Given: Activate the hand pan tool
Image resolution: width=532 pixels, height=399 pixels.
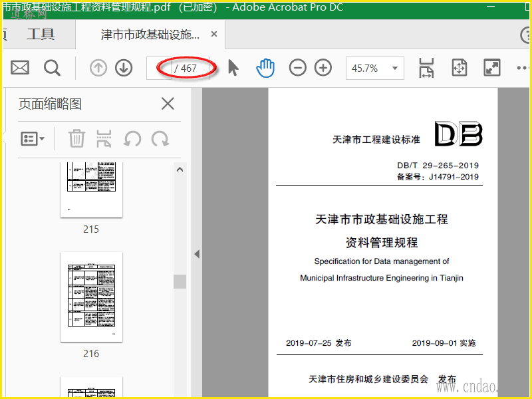Looking at the screenshot, I should (x=265, y=68).
